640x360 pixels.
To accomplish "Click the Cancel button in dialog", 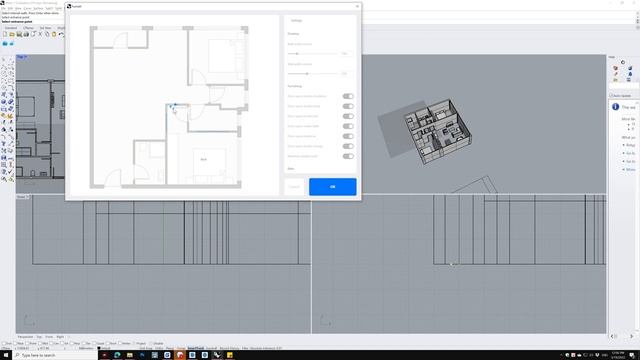I will tap(294, 187).
